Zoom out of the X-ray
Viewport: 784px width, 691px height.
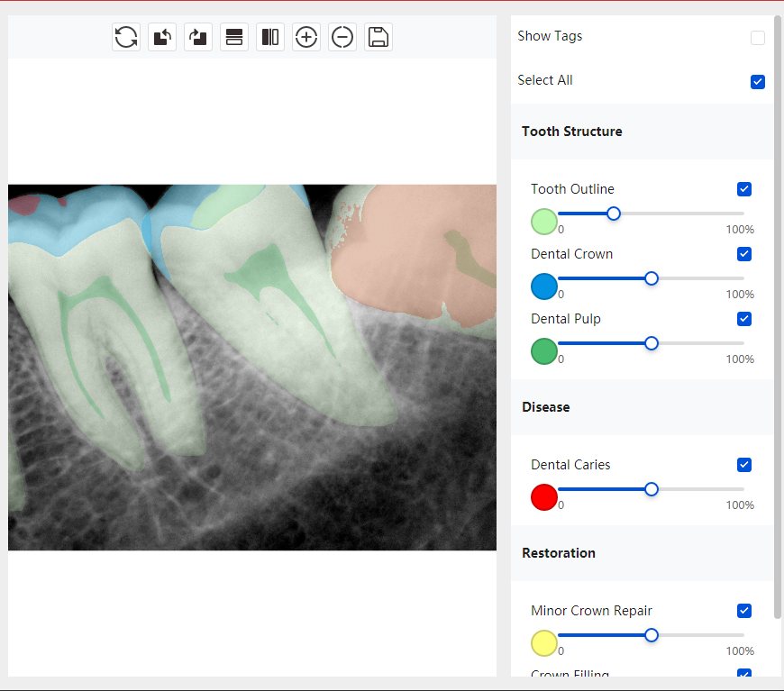(342, 37)
